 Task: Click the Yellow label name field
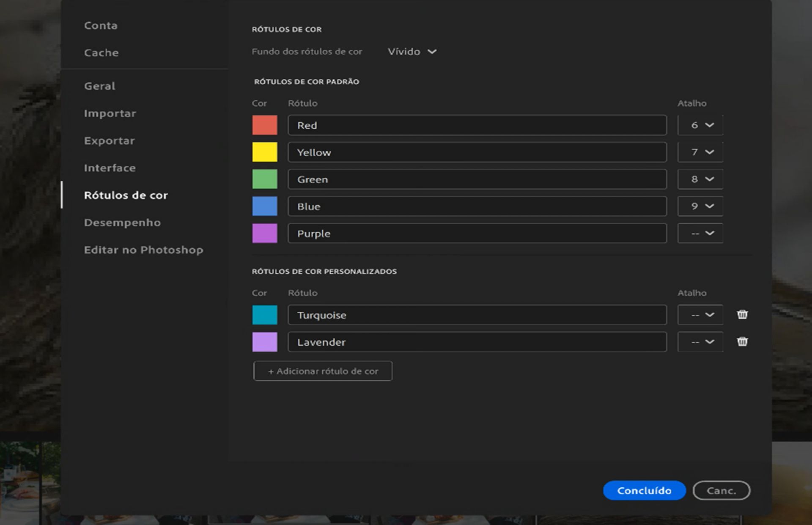point(477,152)
